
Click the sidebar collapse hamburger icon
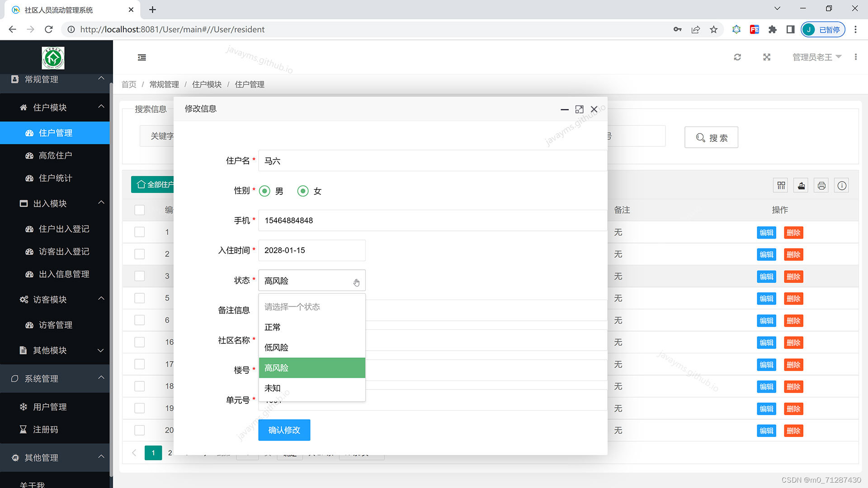click(x=142, y=57)
